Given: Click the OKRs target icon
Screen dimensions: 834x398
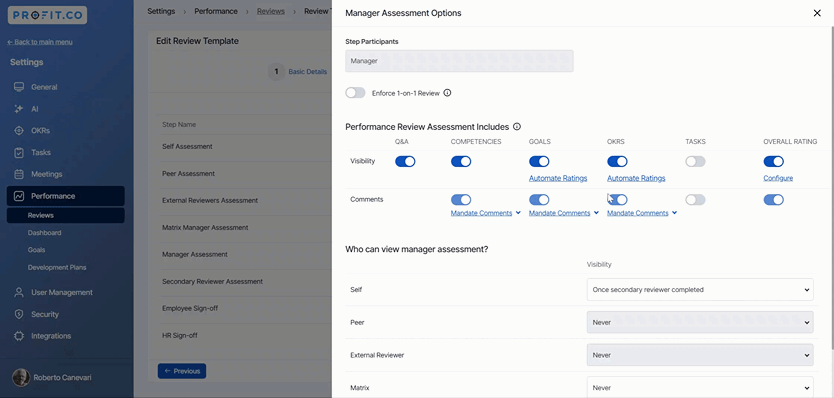Looking at the screenshot, I should pos(19,130).
